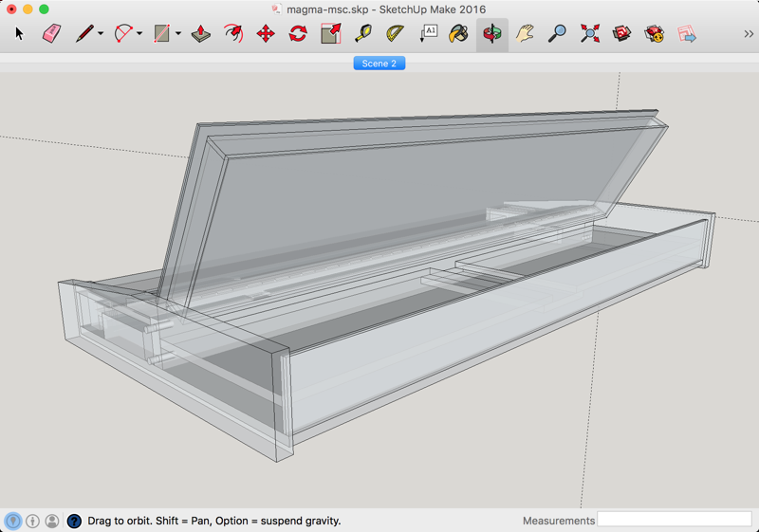This screenshot has width=759, height=532.
Task: Select the Paint Bucket tool
Action: click(459, 34)
